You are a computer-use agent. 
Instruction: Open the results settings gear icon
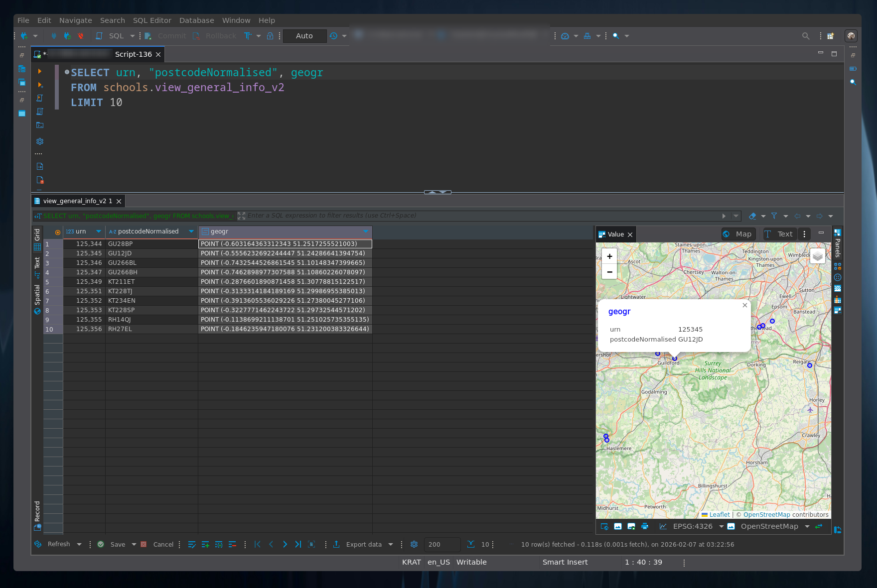(x=414, y=545)
